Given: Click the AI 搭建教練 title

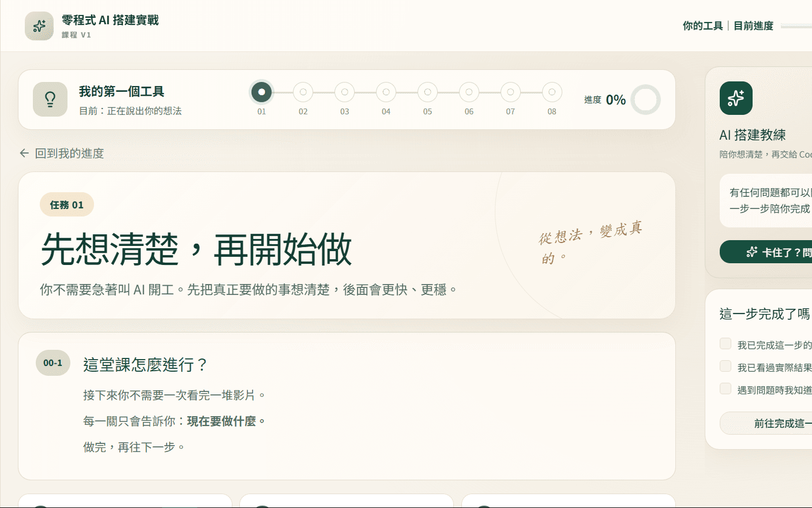Looking at the screenshot, I should (753, 135).
